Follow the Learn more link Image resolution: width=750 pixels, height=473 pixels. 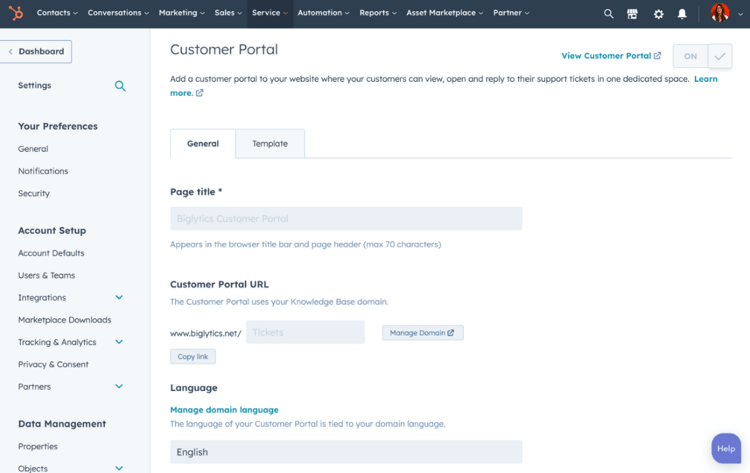point(706,79)
